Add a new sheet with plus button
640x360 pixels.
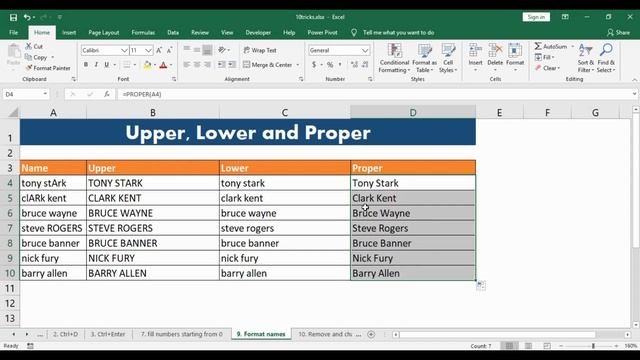click(371, 334)
